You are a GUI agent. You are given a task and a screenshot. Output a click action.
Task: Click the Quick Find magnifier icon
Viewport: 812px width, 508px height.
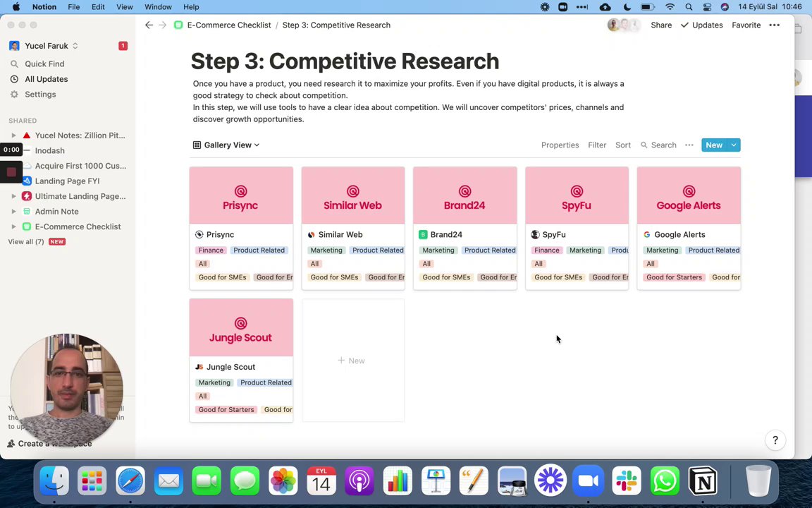15,64
